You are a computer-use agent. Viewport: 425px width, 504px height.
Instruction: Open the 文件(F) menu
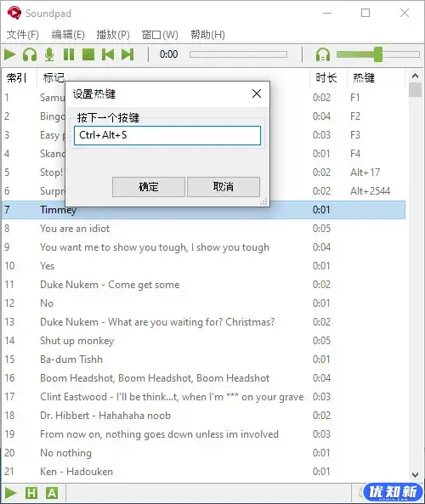pos(22,34)
